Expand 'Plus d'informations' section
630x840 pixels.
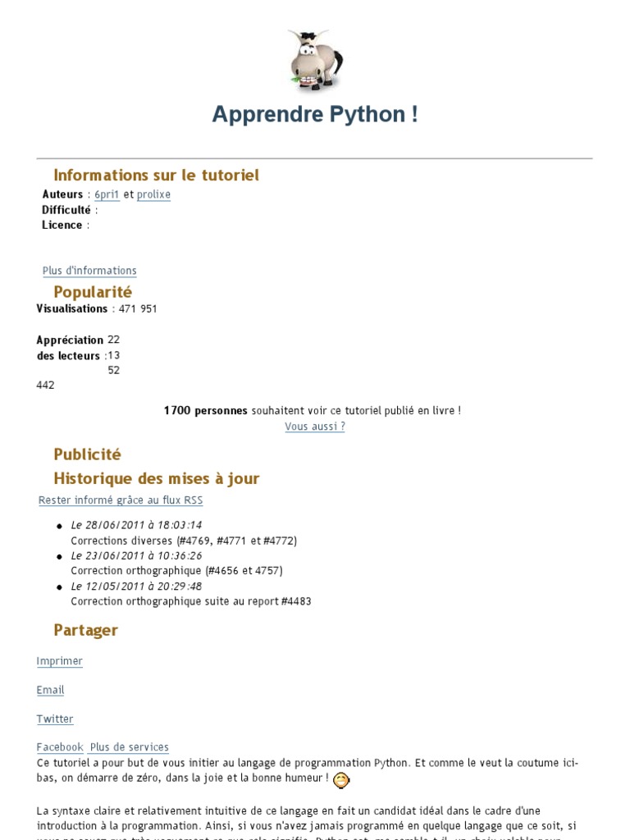(x=89, y=272)
